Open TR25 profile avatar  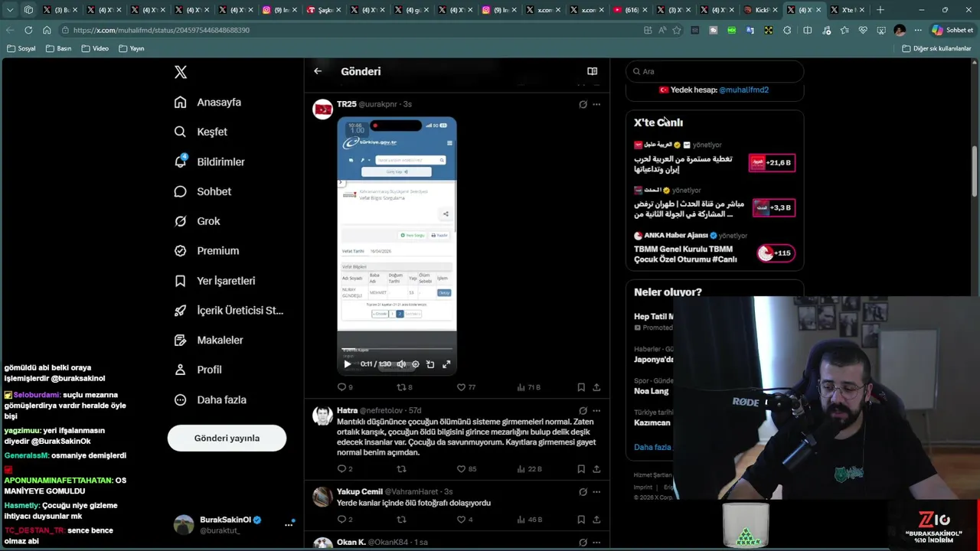coord(322,109)
